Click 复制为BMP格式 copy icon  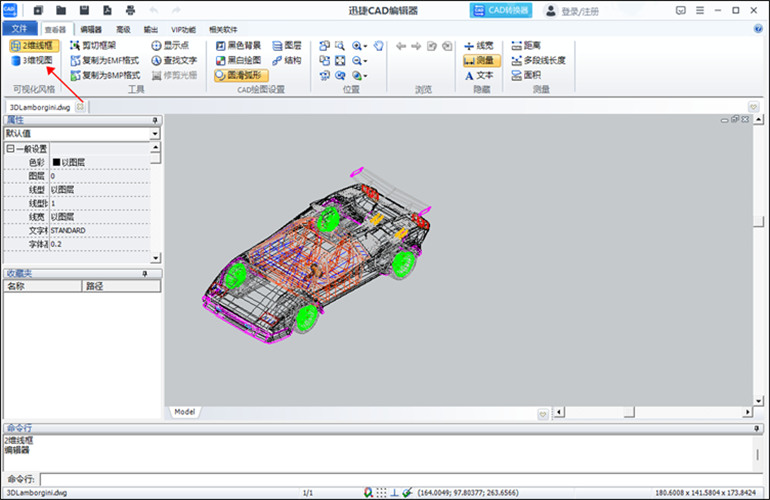point(75,76)
